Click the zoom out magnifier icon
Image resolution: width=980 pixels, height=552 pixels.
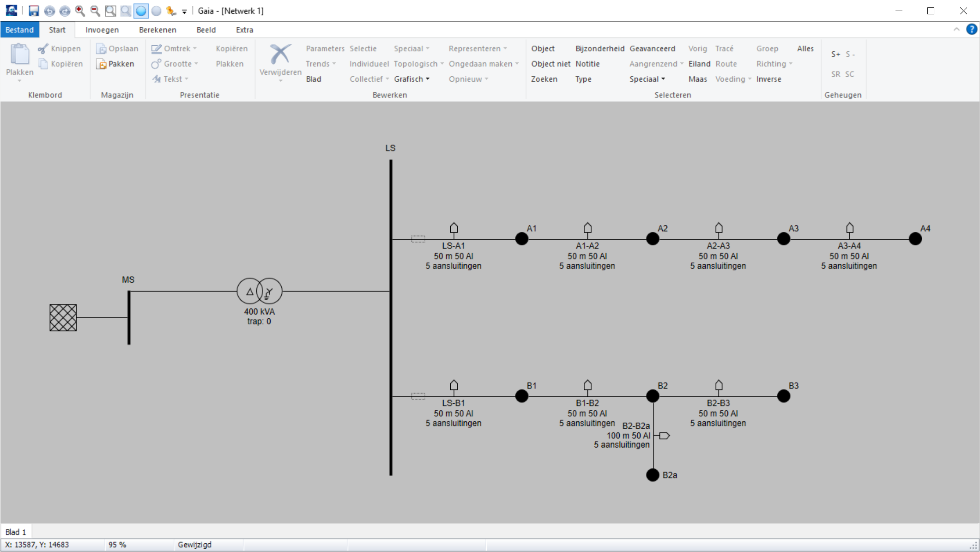pyautogui.click(x=95, y=11)
